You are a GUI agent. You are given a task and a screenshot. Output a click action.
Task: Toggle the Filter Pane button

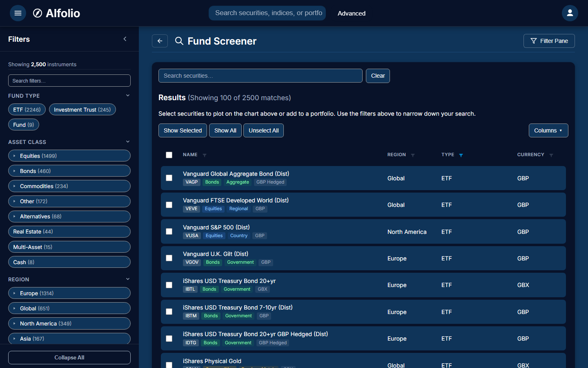point(549,41)
